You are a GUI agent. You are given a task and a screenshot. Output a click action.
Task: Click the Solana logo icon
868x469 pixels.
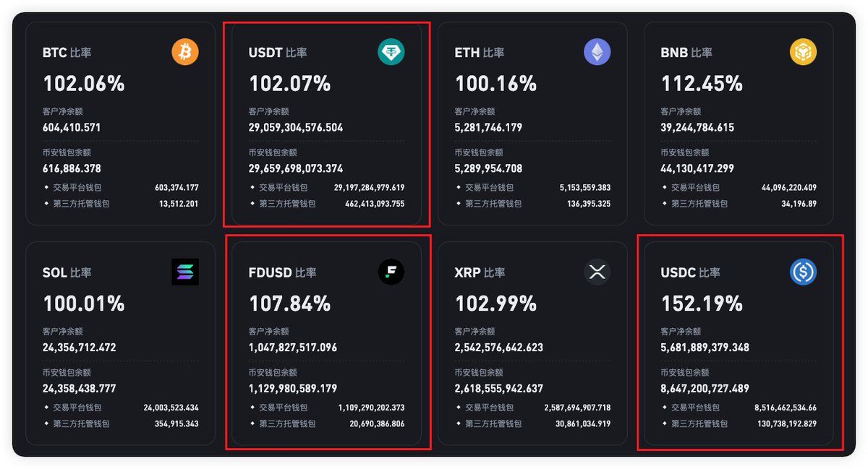[185, 272]
